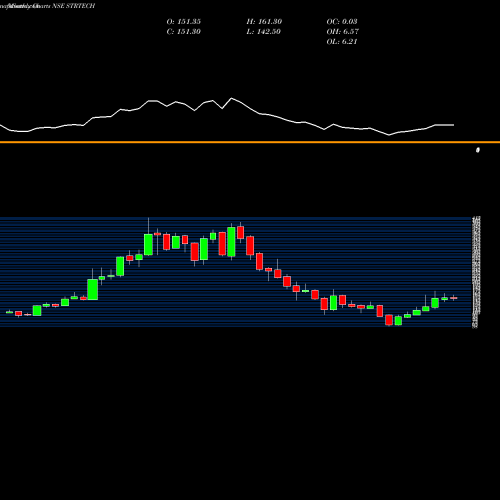Click the last candlestick at the chart's right end

pyautogui.click(x=454, y=298)
